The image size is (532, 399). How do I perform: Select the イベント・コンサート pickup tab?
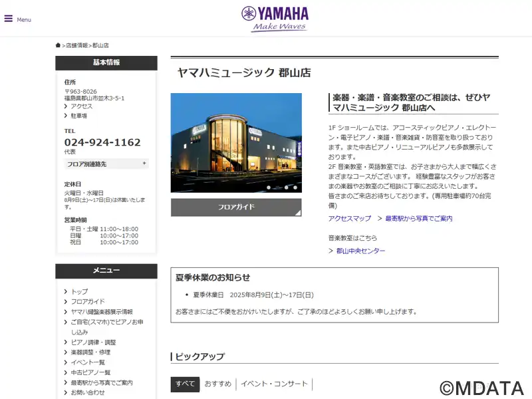[274, 384]
